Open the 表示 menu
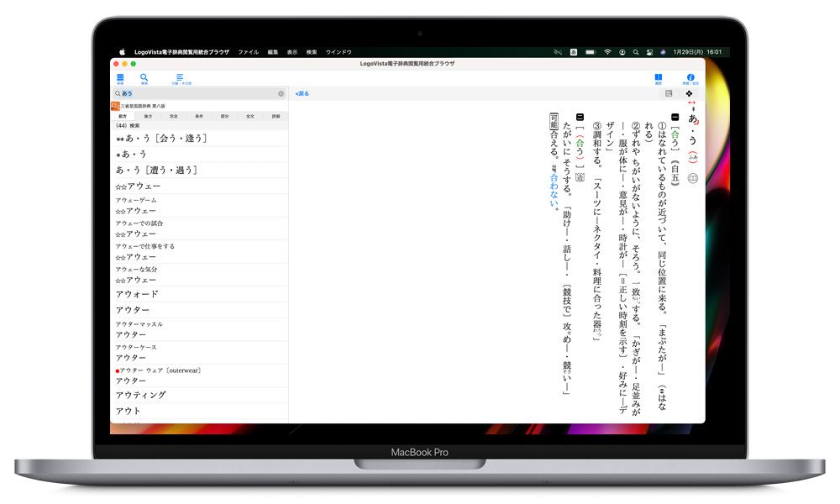 292,52
